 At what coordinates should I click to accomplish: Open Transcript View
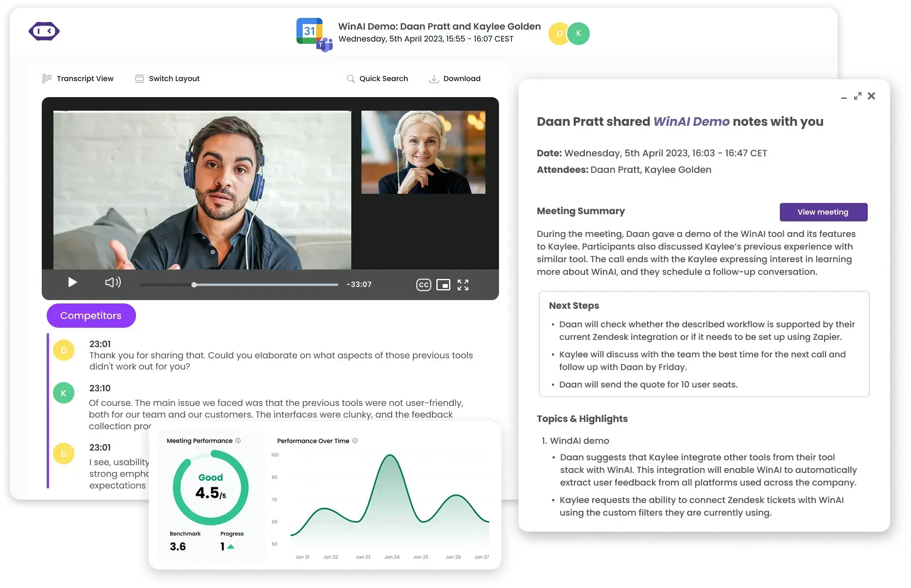tap(85, 78)
